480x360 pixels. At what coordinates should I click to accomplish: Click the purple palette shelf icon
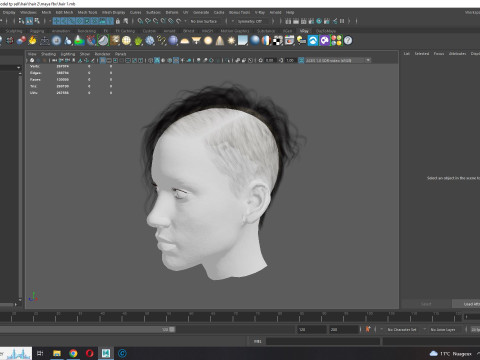(324, 41)
